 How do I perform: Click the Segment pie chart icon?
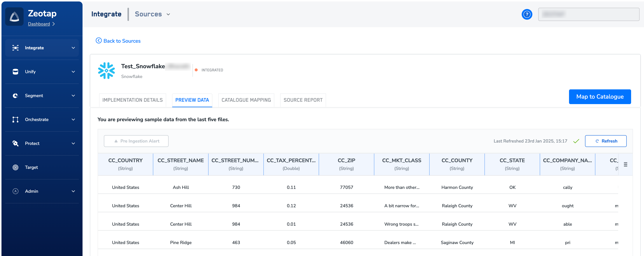coord(15,96)
